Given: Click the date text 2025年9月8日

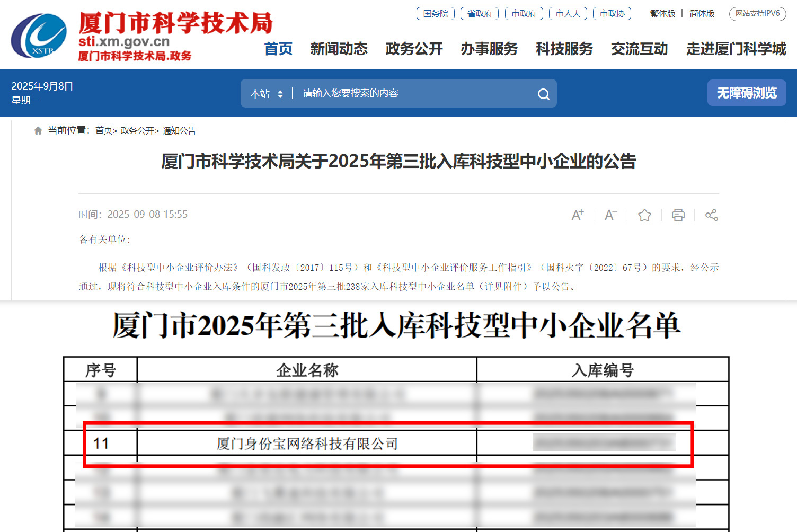Looking at the screenshot, I should tap(42, 86).
